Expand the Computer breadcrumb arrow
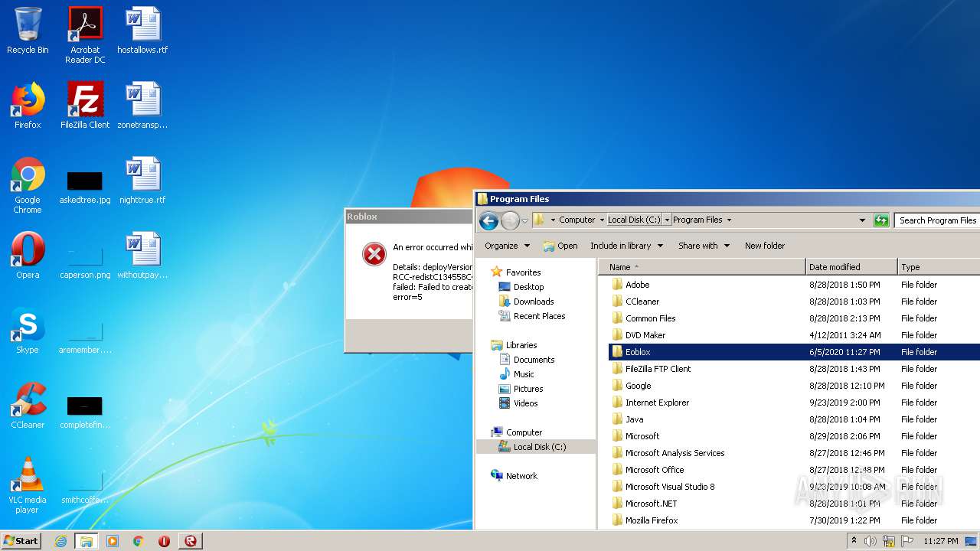This screenshot has width=980, height=551. (601, 220)
